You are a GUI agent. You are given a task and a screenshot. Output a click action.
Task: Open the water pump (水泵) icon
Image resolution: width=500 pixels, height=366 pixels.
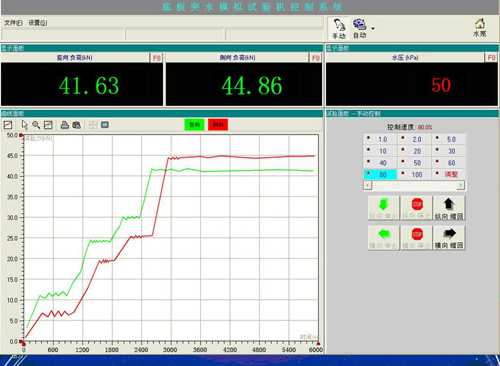[480, 28]
